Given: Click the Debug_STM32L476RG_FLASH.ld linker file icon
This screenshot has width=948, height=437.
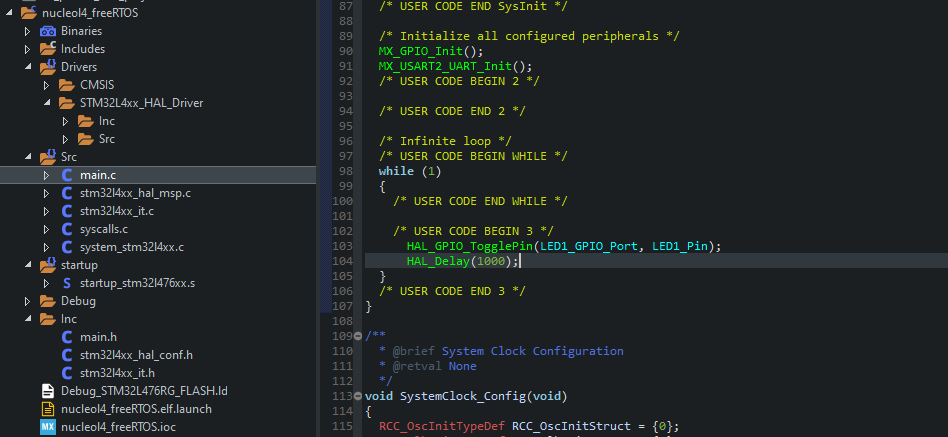Looking at the screenshot, I should [47, 391].
